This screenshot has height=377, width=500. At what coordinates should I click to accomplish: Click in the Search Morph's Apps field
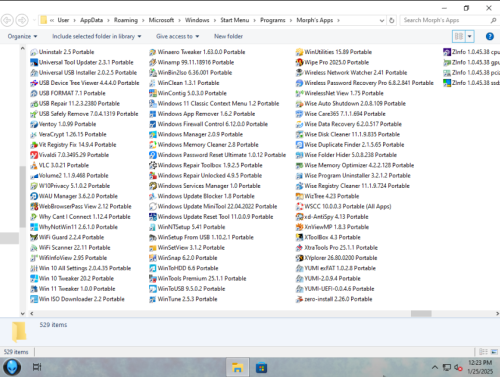(x=445, y=20)
